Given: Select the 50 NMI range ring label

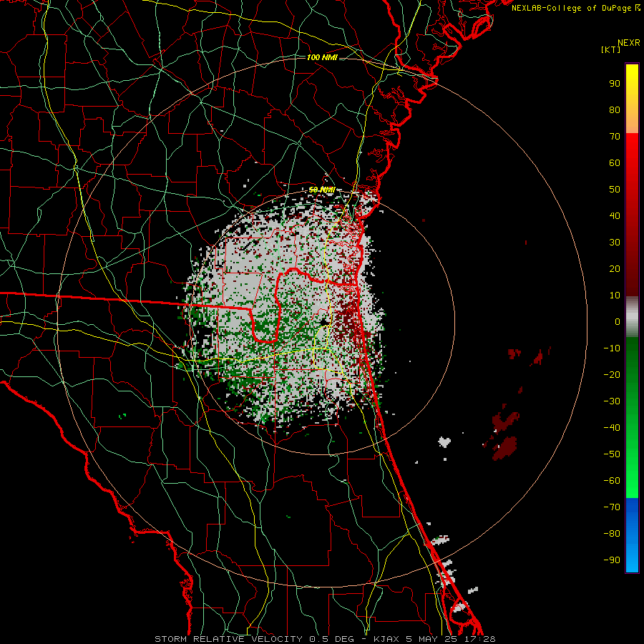Looking at the screenshot, I should point(322,190).
